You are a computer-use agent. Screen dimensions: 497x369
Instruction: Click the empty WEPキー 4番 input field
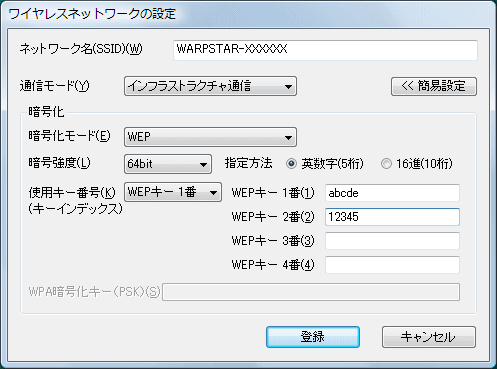coord(392,265)
